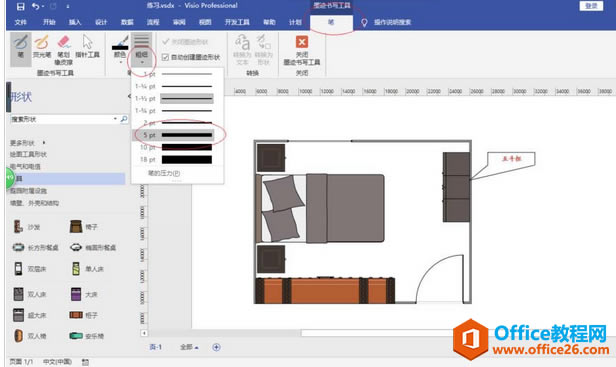This screenshot has height=367, width=616.
Task: Expand the More Shapes submenu arrow
Action: coord(44,142)
